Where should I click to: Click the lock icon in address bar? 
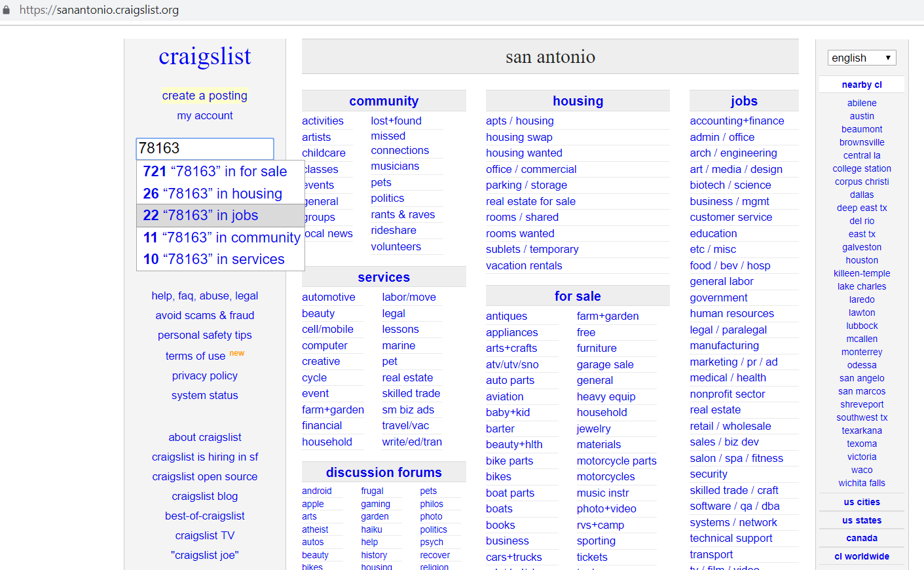7,10
